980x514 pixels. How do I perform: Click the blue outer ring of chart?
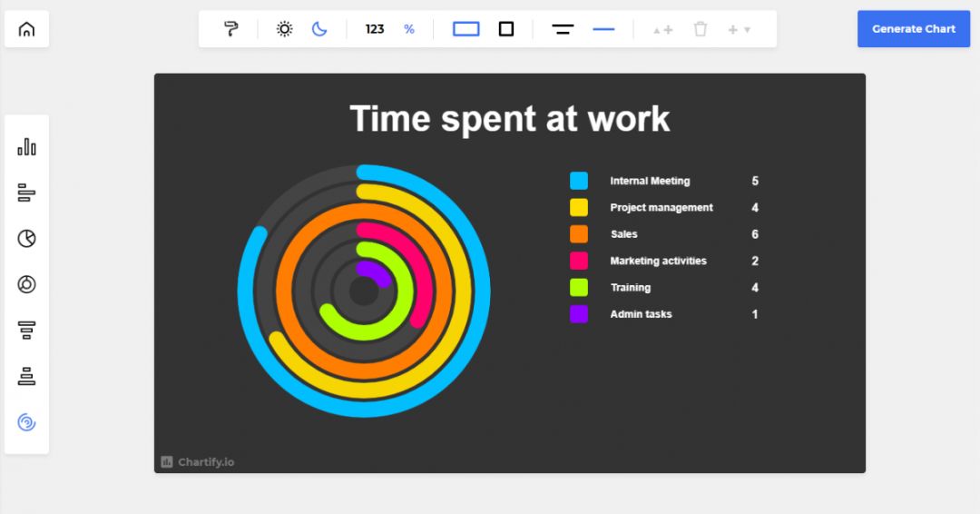[x=482, y=292]
